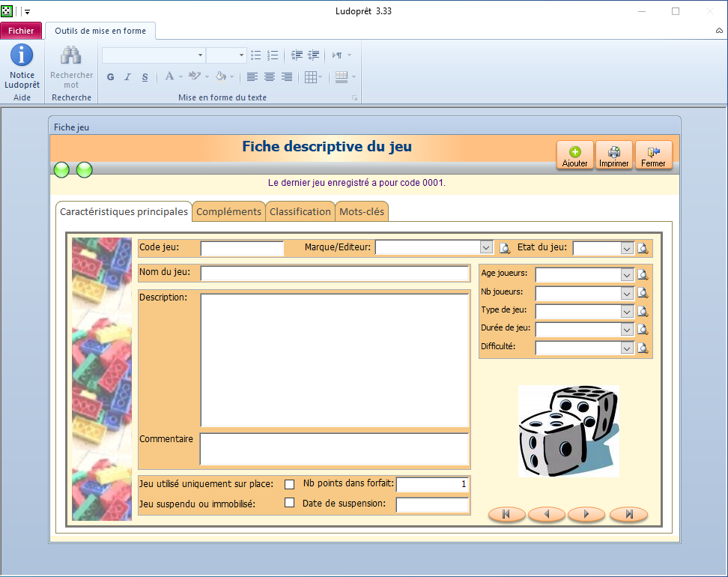Click the Ajouter button with green plus
The height and width of the screenshot is (577, 728).
(574, 155)
